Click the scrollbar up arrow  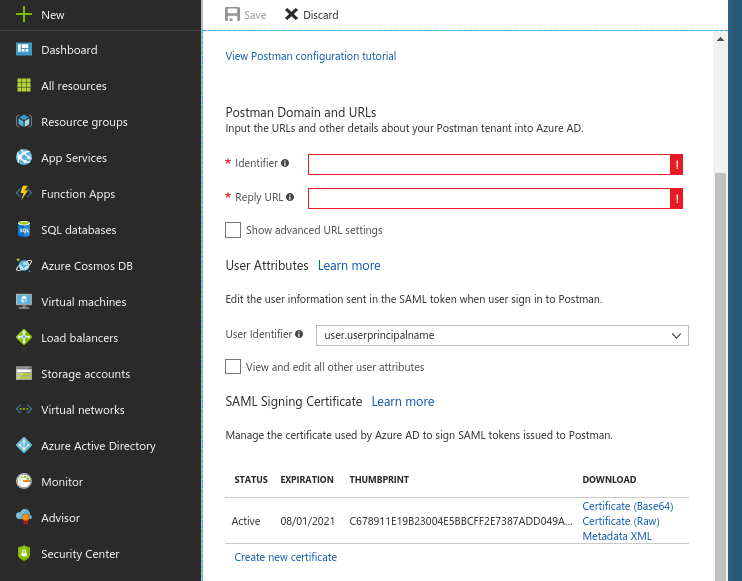point(720,39)
